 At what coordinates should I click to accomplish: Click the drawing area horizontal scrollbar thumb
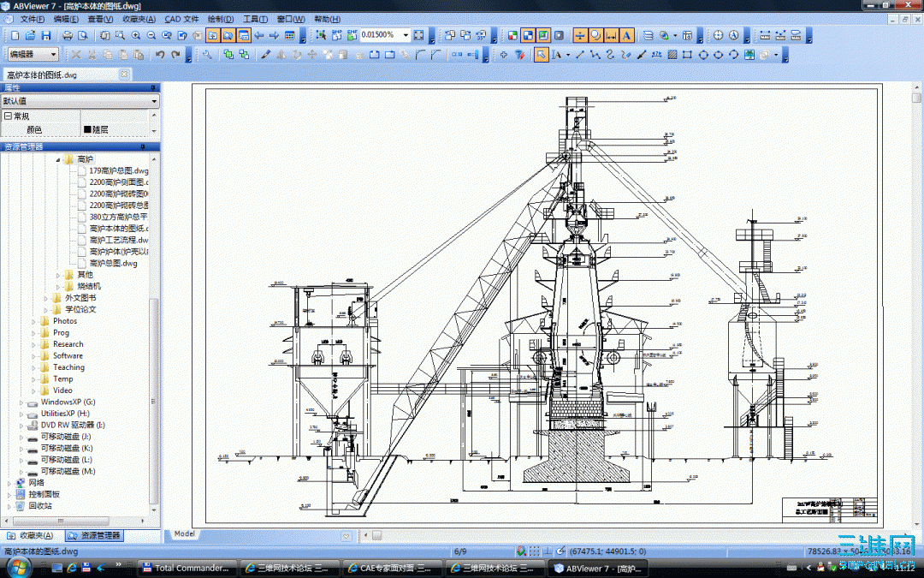(x=377, y=535)
